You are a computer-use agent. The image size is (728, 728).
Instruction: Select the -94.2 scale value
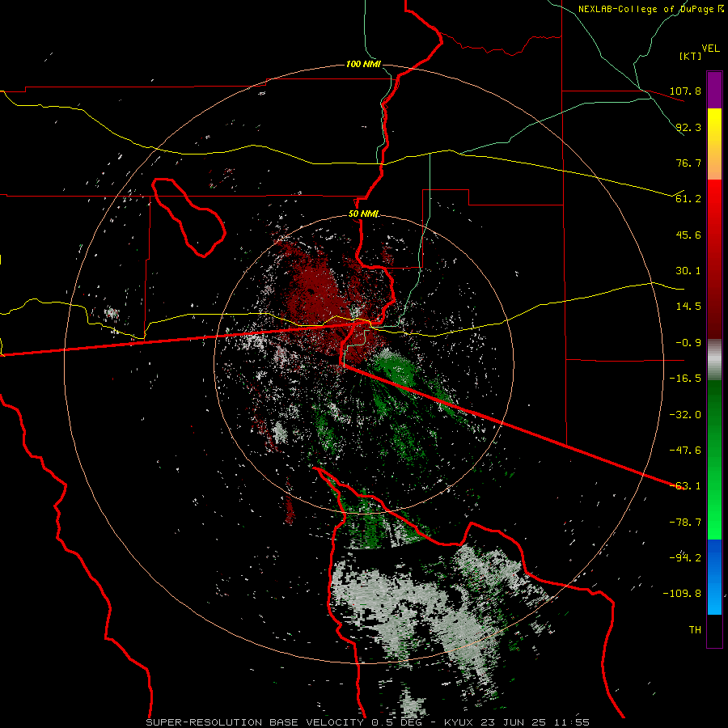[685, 557]
